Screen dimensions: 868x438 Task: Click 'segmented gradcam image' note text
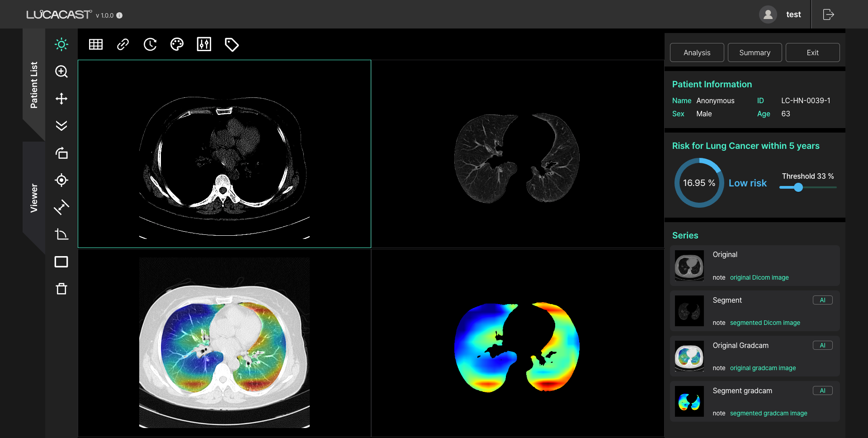769,413
